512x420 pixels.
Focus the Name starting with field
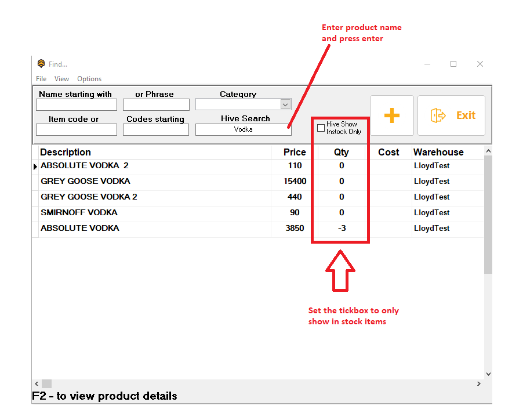pyautogui.click(x=77, y=104)
